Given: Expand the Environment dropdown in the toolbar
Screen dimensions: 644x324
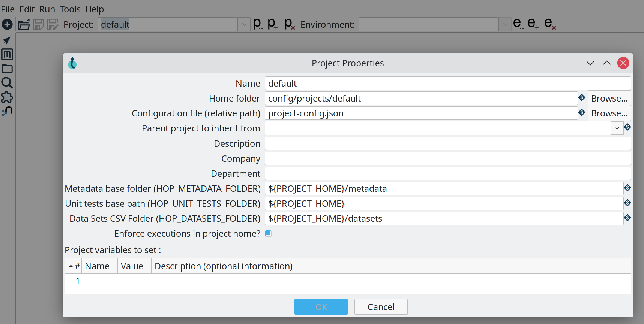Looking at the screenshot, I should [505, 25].
